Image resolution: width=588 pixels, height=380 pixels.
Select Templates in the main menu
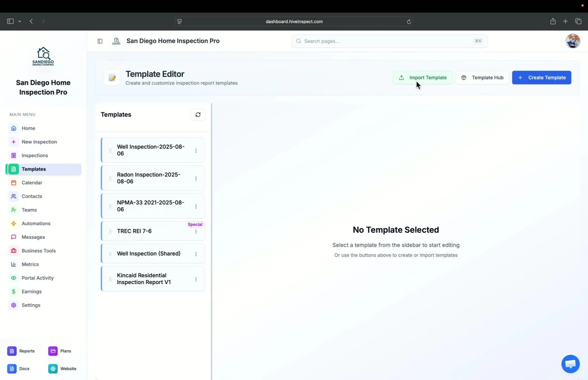(43, 169)
